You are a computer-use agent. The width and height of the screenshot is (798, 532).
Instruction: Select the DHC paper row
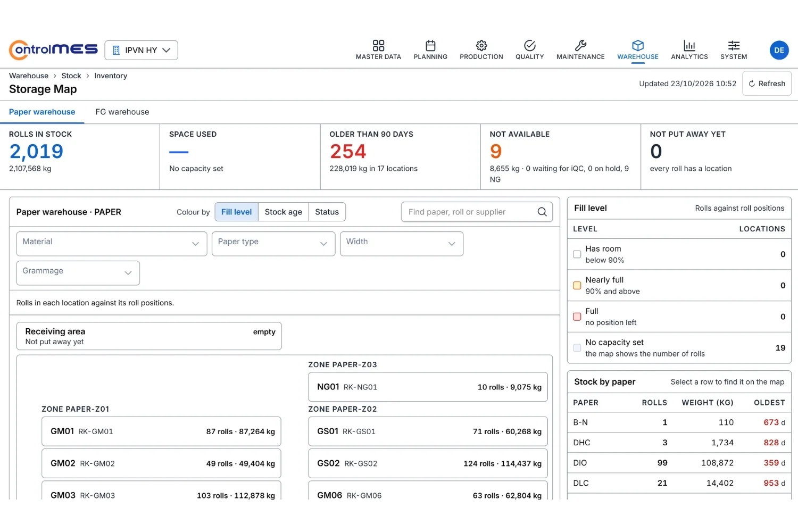[x=679, y=443]
